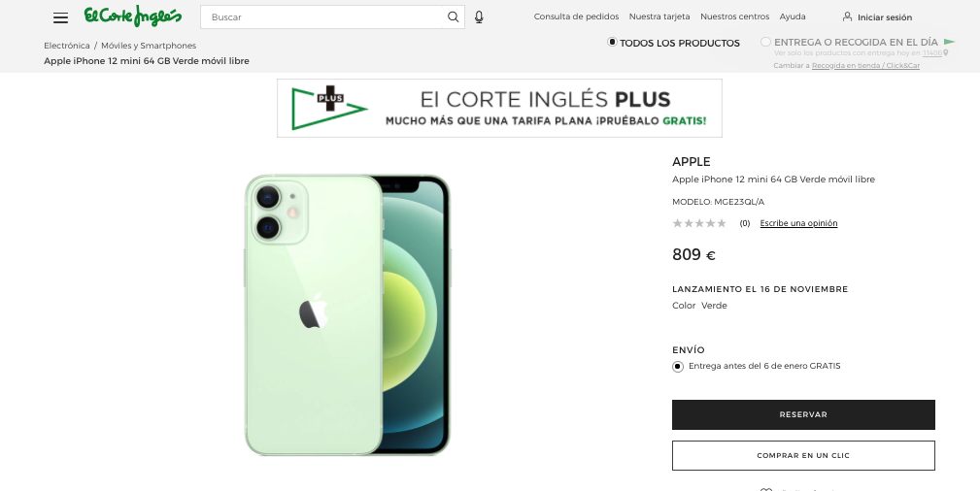
Task: Click the user profile icon by Iniciar sesión
Action: coord(847,16)
